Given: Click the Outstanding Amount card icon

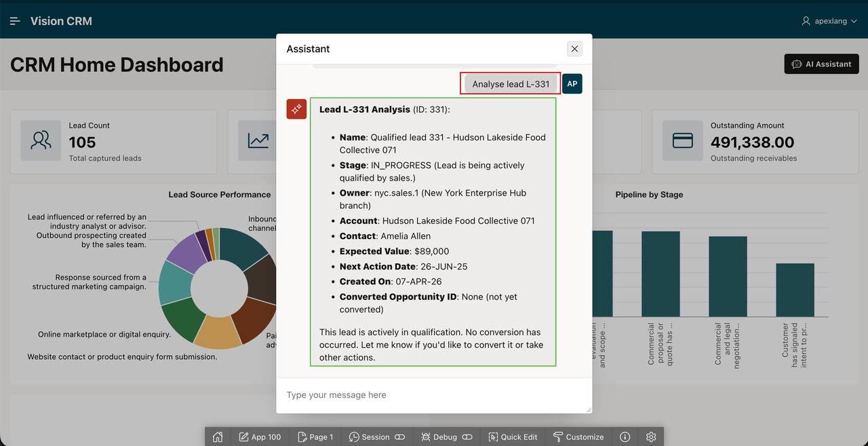Looking at the screenshot, I should [x=683, y=141].
